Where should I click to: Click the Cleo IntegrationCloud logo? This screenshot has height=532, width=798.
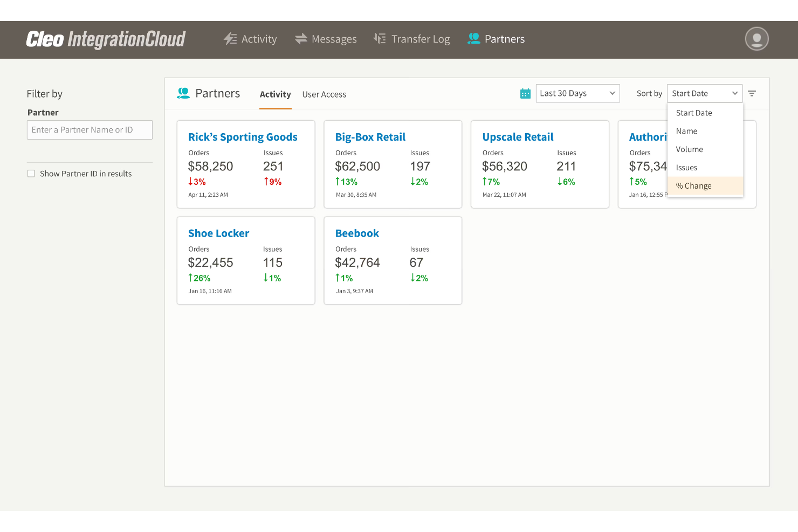(106, 39)
